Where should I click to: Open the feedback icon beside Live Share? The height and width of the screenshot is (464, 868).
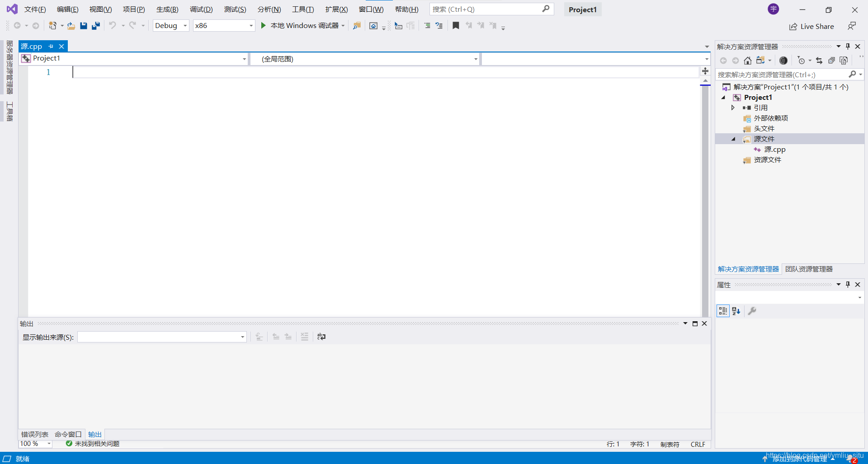852,26
